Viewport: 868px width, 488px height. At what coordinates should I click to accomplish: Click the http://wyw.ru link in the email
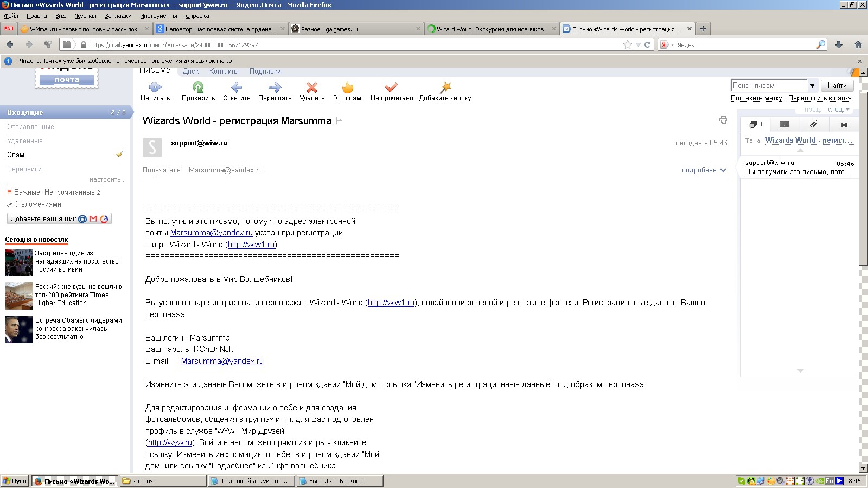coord(170,442)
